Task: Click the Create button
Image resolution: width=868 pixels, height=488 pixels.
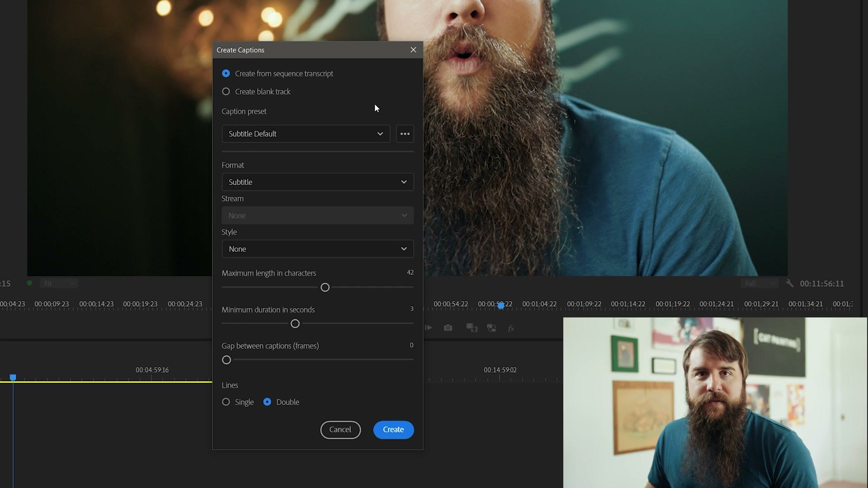Action: [x=393, y=430]
